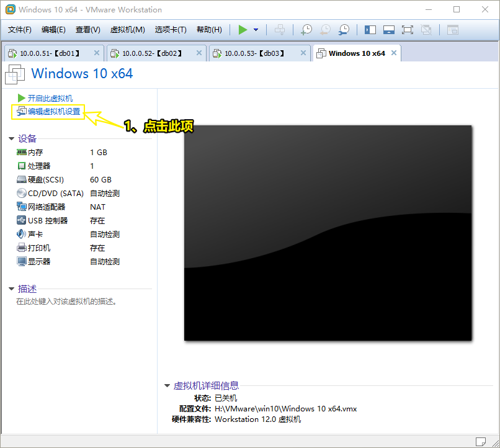This screenshot has height=448, width=500.
Task: Click the 声卡 sound card icon
Action: [21, 234]
